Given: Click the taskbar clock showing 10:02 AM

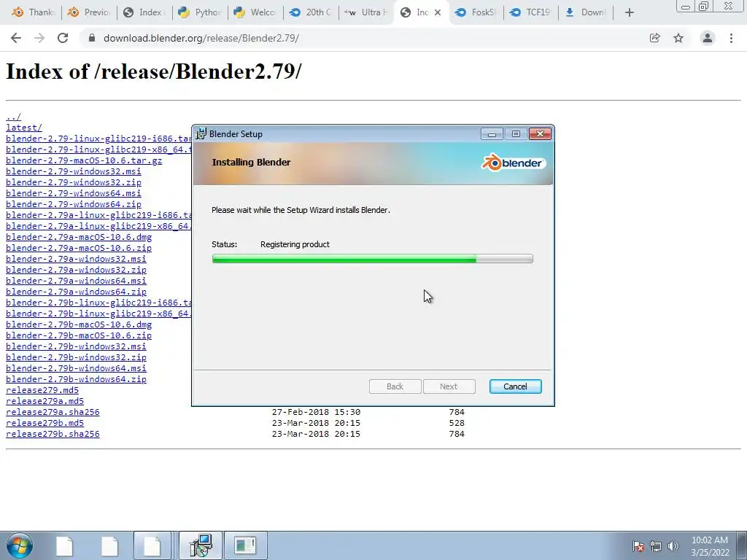Looking at the screenshot, I should pyautogui.click(x=710, y=546).
